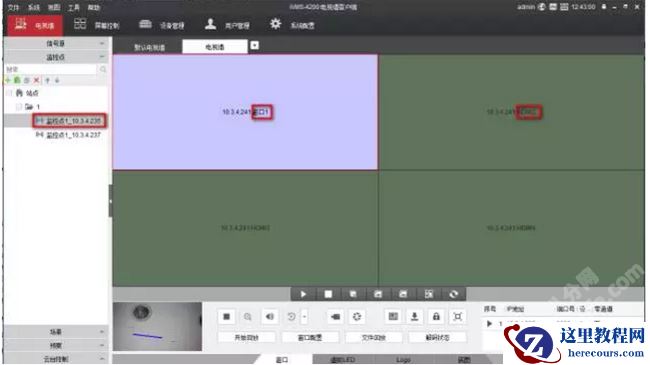This screenshot has width=650, height=365.
Task: Open the 系统 menu
Action: click(x=34, y=7)
